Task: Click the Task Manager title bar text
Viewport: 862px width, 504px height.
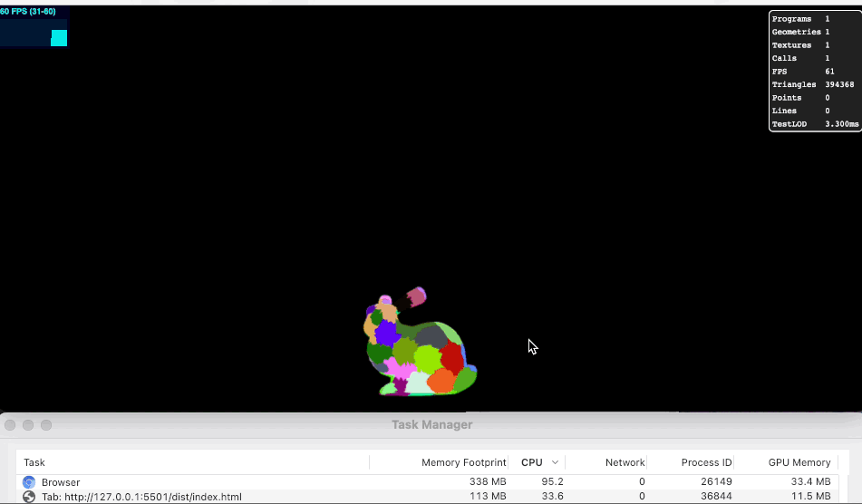Action: [x=432, y=425]
